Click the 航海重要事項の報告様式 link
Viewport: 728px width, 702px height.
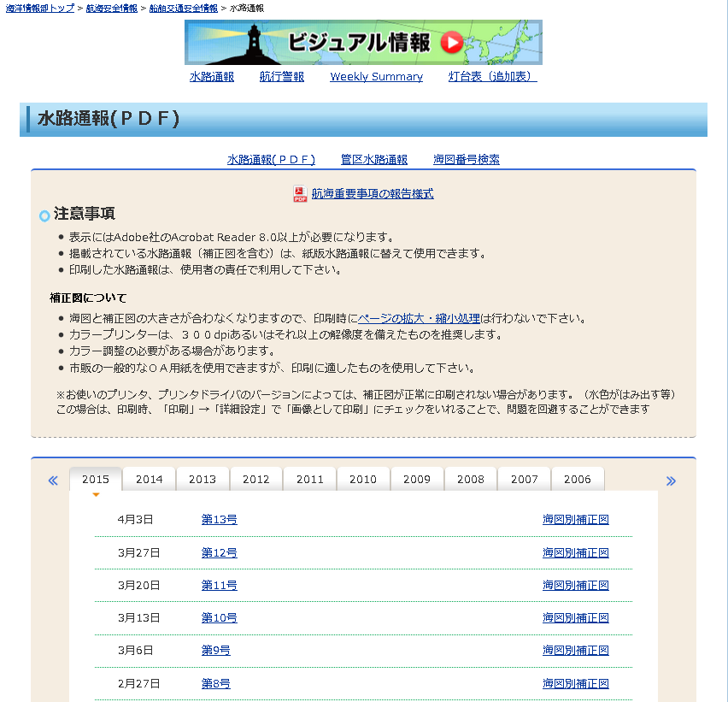(373, 194)
